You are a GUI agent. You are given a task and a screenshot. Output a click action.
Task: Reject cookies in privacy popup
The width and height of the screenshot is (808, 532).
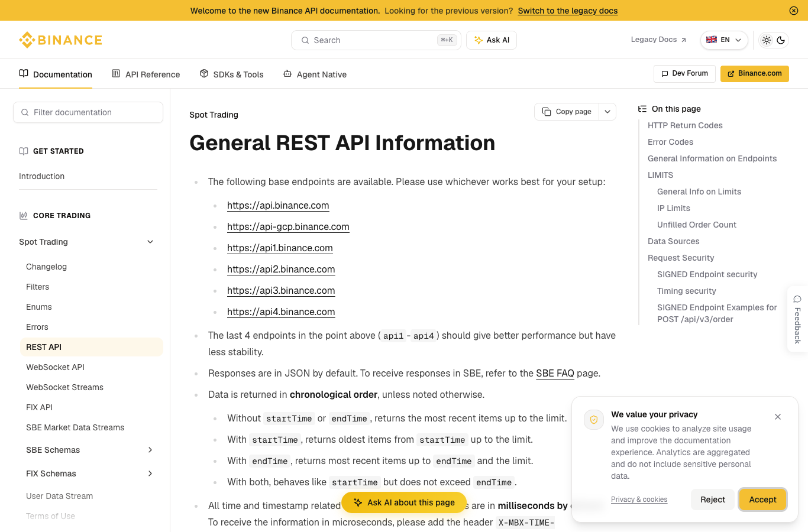point(713,499)
